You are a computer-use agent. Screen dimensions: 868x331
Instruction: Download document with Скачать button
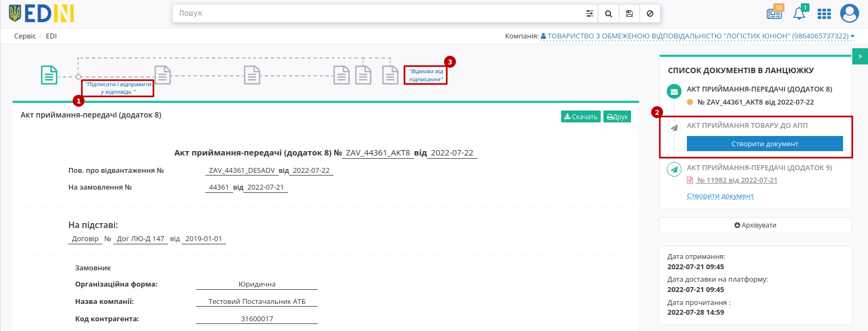tap(581, 116)
